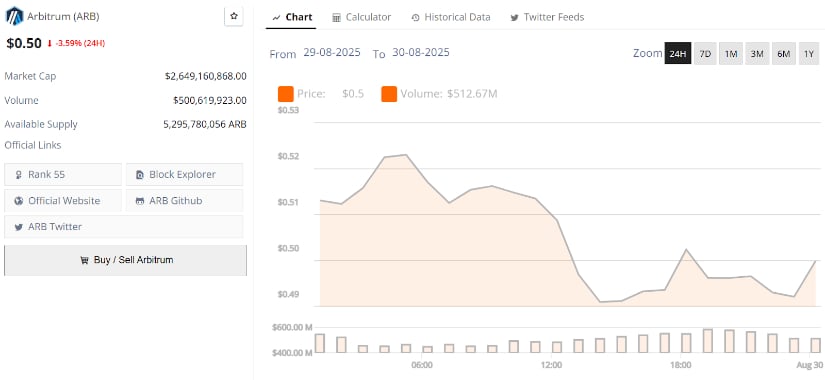Click the clock icon in Historical Data tab

415,18
